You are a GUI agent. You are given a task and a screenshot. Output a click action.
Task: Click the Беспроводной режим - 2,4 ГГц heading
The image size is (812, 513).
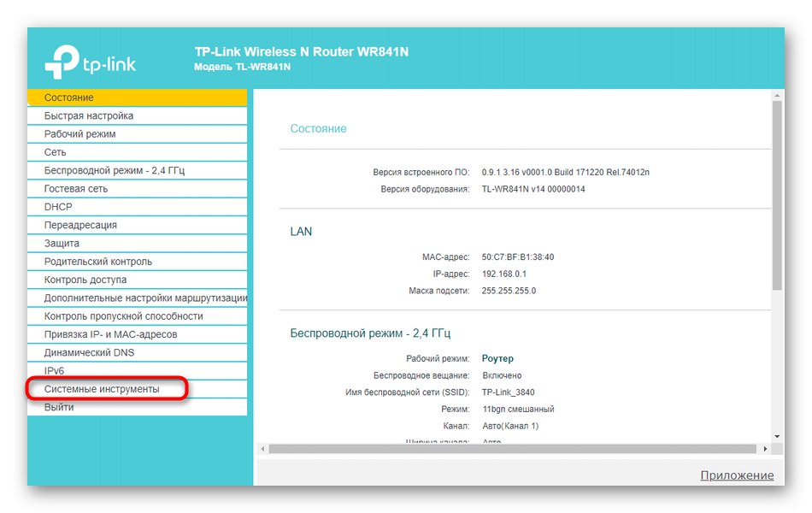tap(370, 333)
